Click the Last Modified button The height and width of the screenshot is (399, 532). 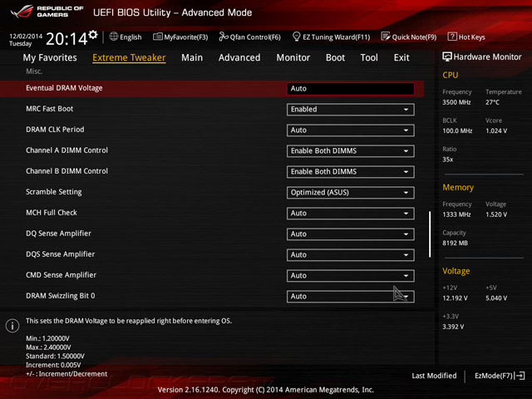[434, 376]
